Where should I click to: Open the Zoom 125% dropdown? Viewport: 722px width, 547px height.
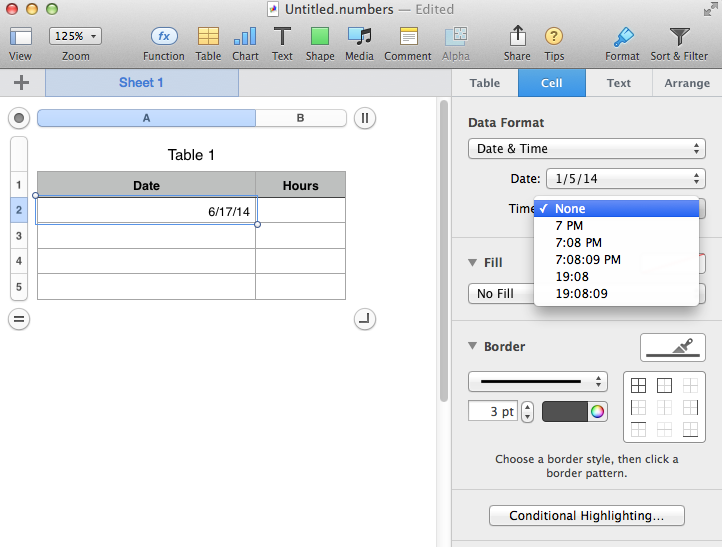76,36
